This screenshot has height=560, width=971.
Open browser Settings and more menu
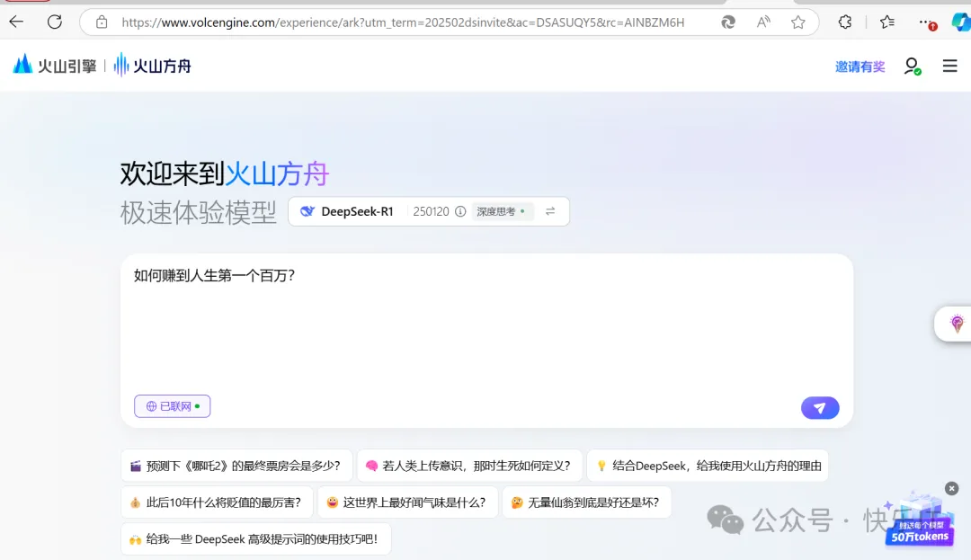coord(926,22)
